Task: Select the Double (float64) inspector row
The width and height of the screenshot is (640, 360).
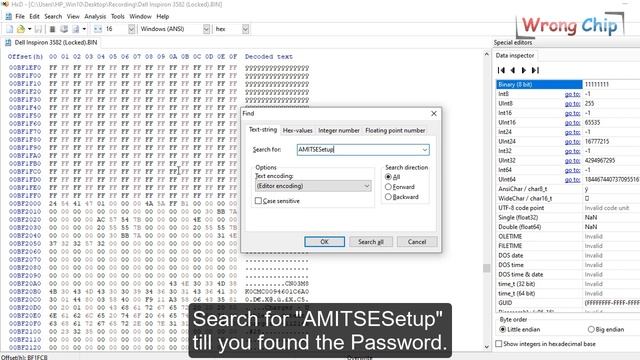Action: coord(568,227)
